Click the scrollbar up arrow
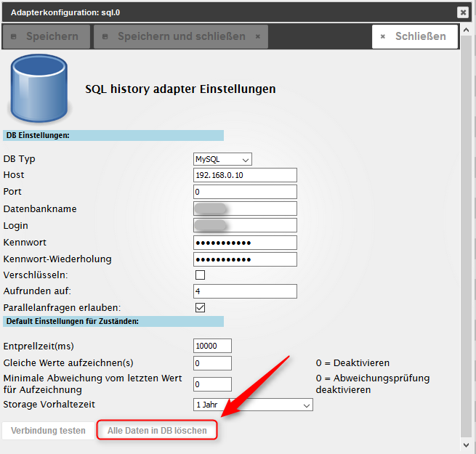 (466, 30)
